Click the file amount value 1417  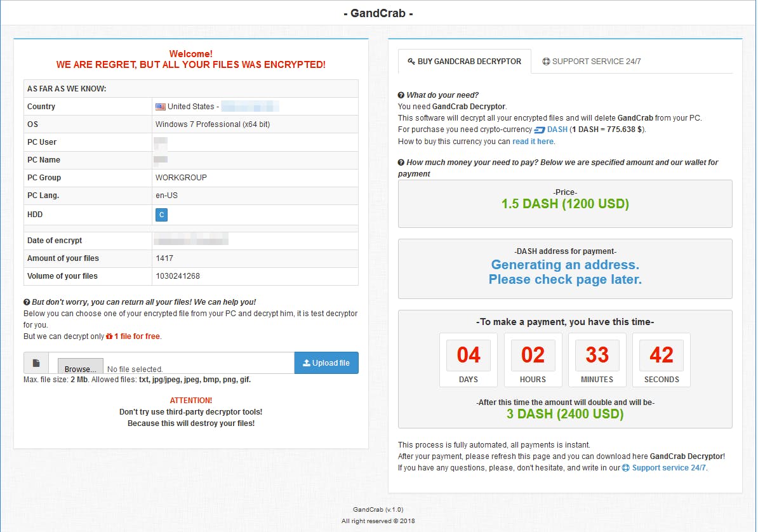[x=164, y=258]
